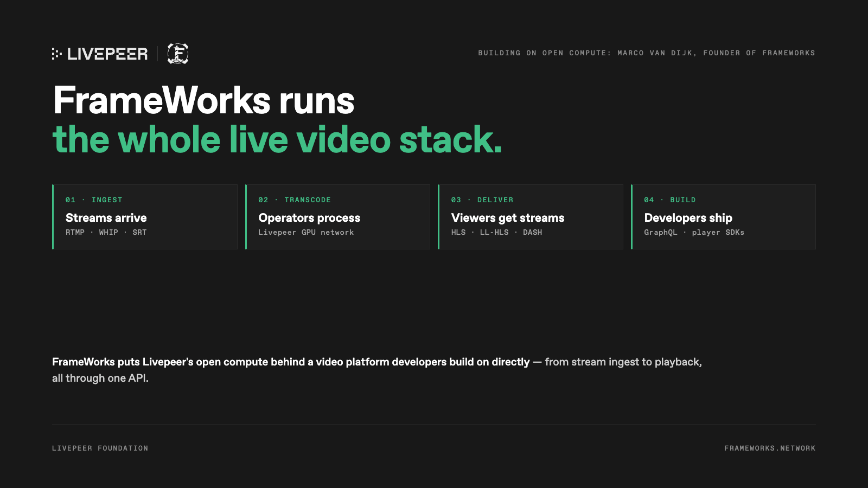Screen dimensions: 868x488
Task: Click the '04 · BUILD' label
Action: coord(670,200)
